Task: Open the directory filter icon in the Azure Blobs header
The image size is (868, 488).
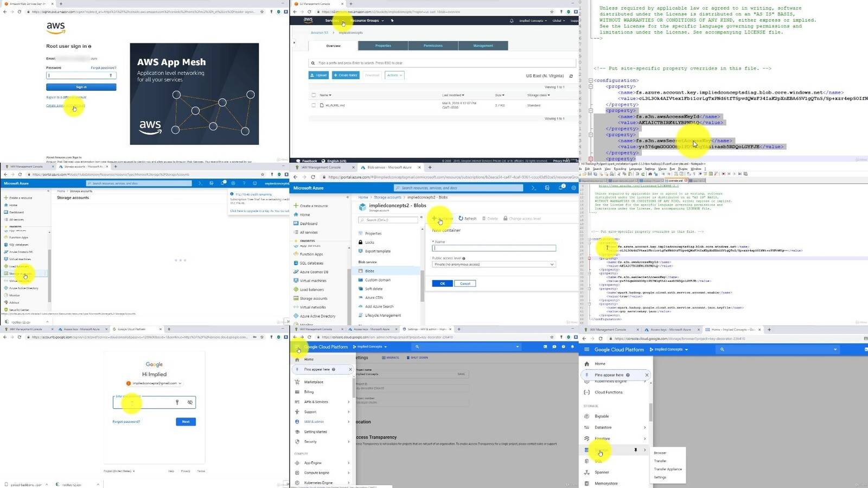Action: click(547, 188)
